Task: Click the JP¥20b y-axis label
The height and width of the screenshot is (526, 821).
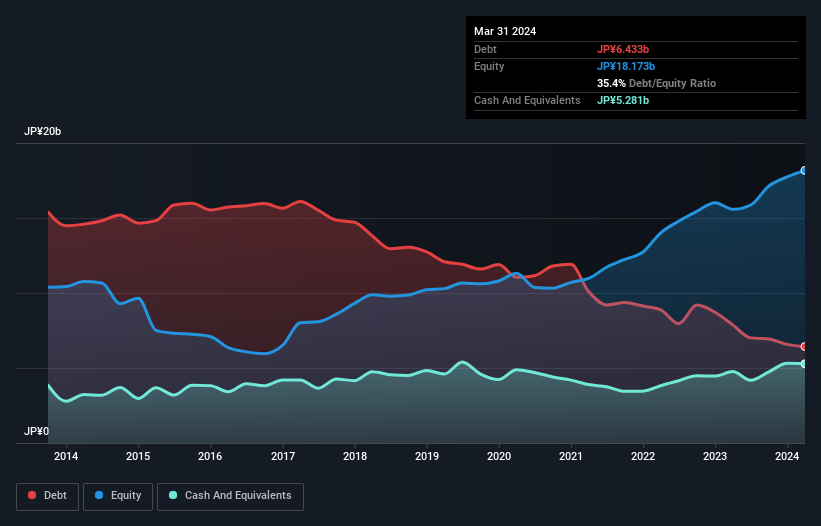Action: (42, 131)
